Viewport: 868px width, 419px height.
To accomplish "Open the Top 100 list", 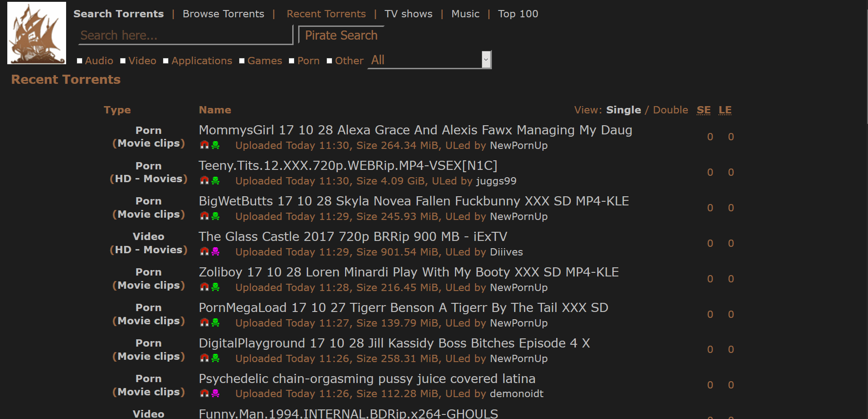I will point(518,14).
